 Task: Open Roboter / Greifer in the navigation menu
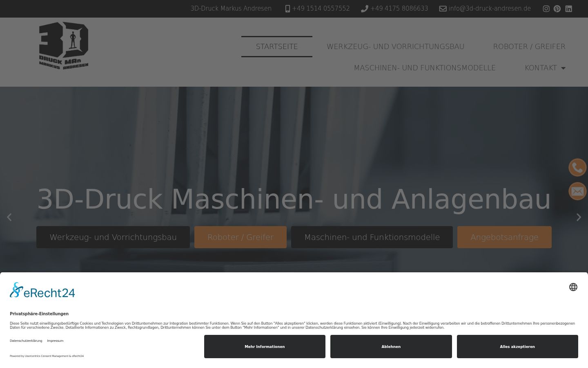click(x=529, y=47)
